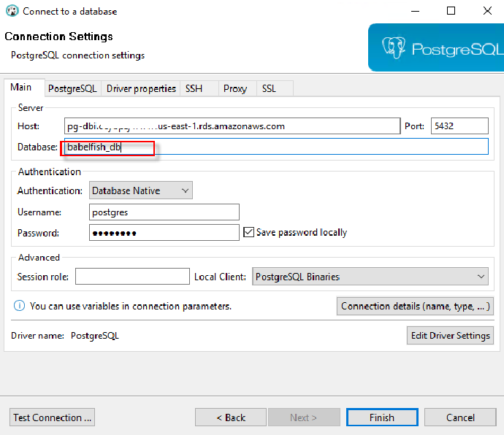Toggle Save password locally checkbox

(x=248, y=232)
